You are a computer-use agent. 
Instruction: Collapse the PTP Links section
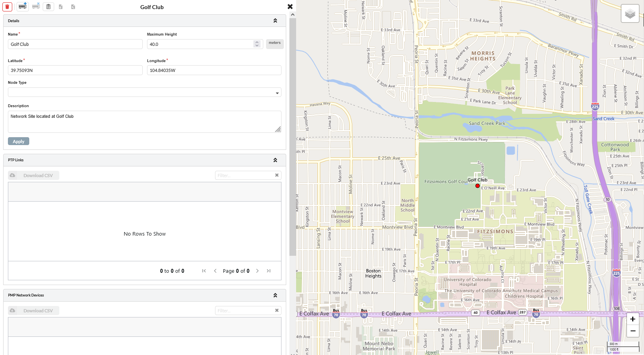275,160
